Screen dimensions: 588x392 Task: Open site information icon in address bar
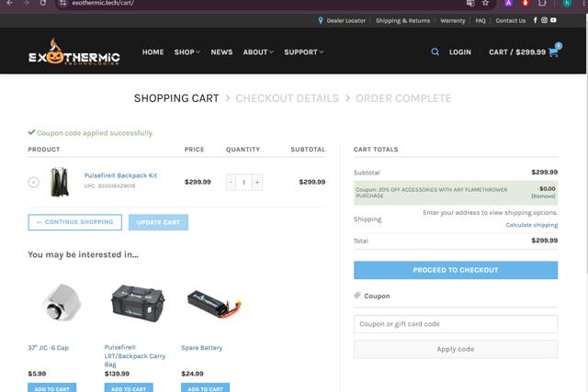pos(63,3)
